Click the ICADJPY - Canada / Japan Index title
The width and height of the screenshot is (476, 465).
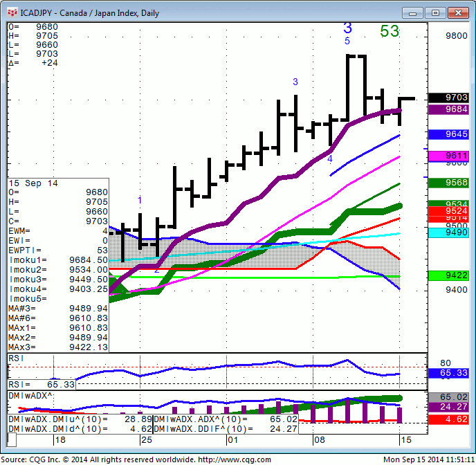coord(89,13)
